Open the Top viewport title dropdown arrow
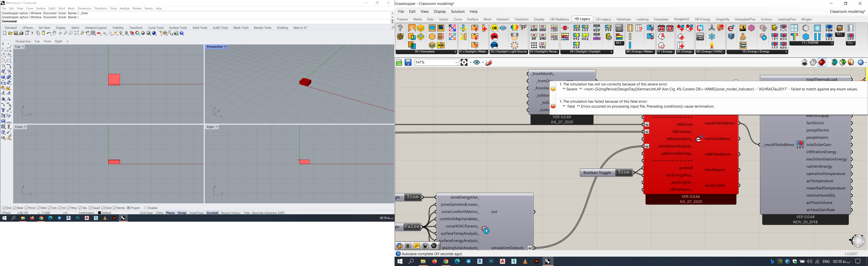Image resolution: width=868 pixels, height=266 pixels. coord(23,47)
